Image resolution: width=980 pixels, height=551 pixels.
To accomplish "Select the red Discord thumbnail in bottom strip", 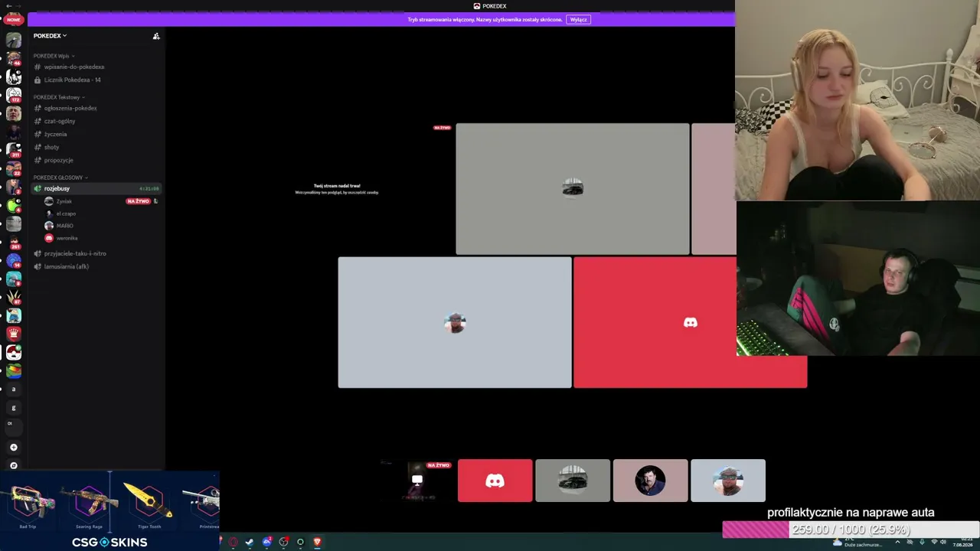I will click(495, 481).
